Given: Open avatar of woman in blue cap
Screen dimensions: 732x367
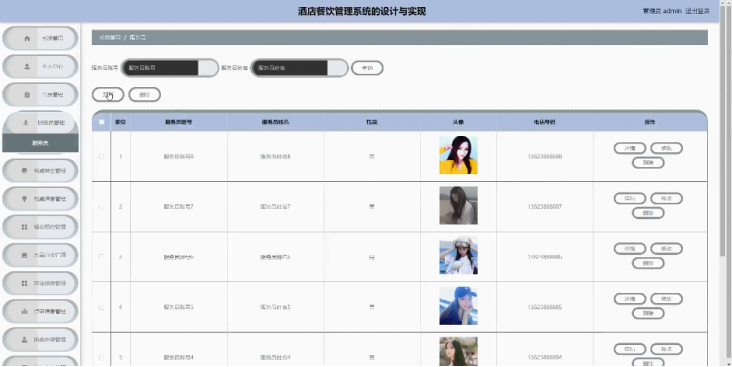Looking at the screenshot, I should point(458,306).
